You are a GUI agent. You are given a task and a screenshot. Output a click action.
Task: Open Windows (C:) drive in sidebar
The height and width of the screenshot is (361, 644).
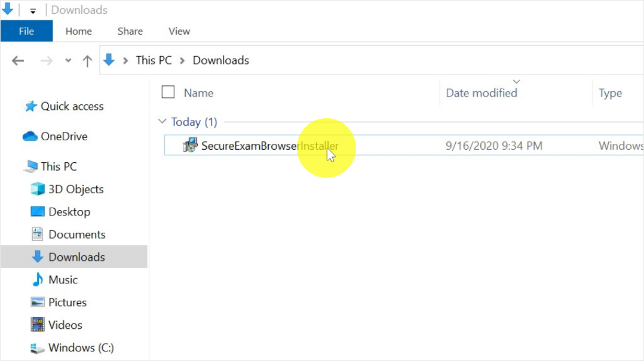pyautogui.click(x=81, y=347)
